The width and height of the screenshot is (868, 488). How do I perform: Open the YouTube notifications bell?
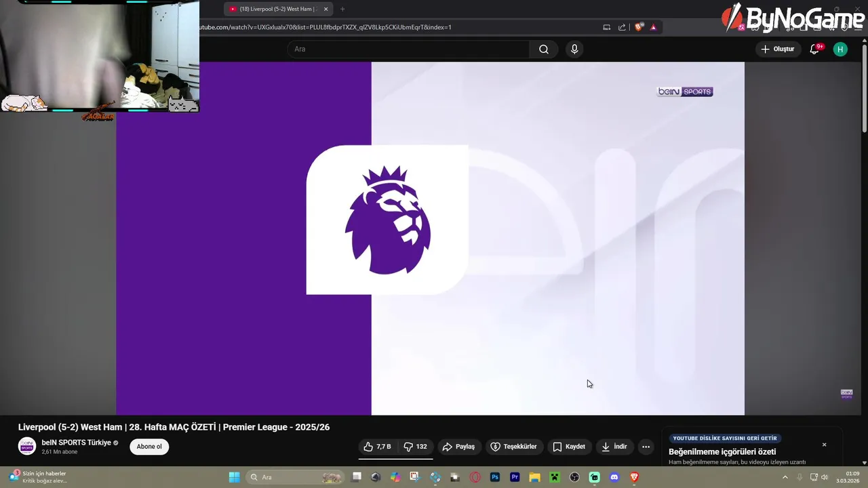[815, 49]
